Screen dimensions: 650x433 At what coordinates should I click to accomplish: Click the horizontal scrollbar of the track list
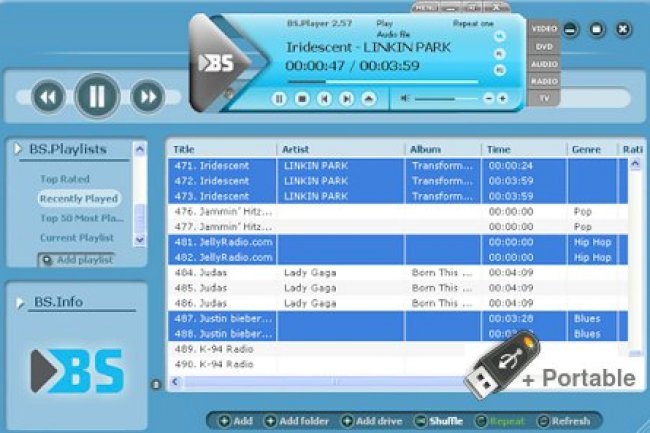click(323, 382)
